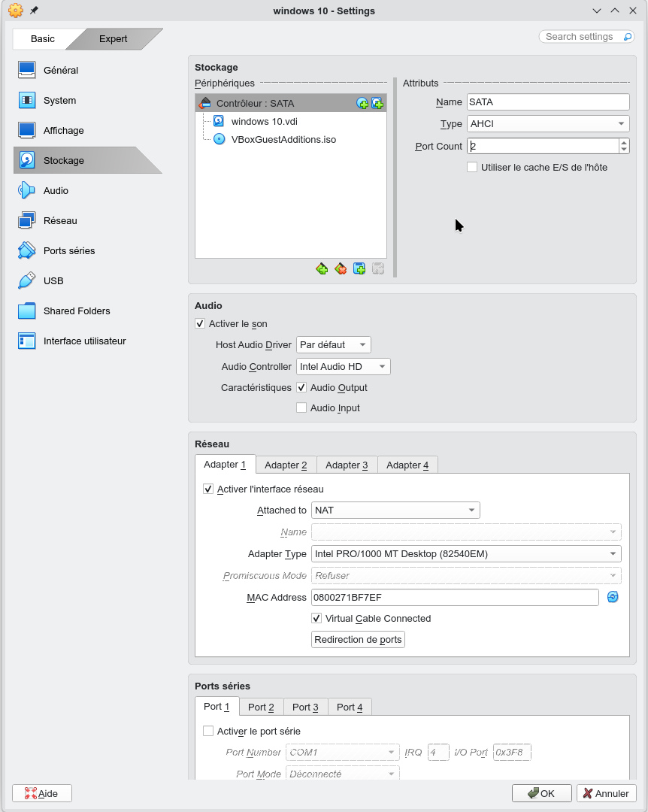Click the Redirection de ports button

point(358,640)
